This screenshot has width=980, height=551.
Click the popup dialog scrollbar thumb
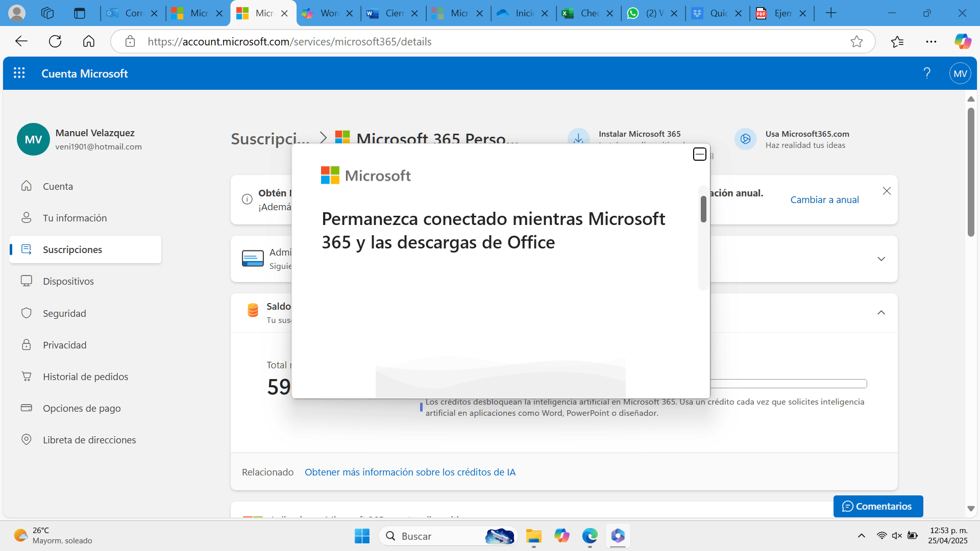point(703,209)
